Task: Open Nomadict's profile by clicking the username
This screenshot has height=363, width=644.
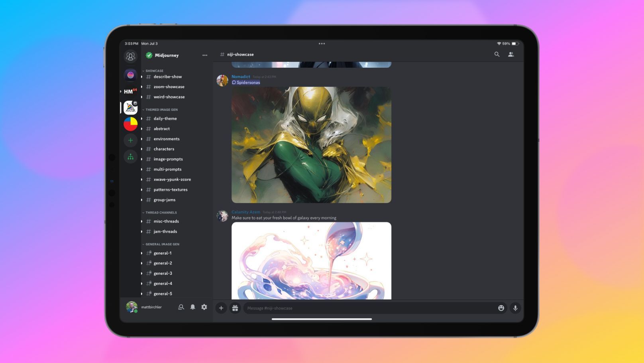Action: 241,77
